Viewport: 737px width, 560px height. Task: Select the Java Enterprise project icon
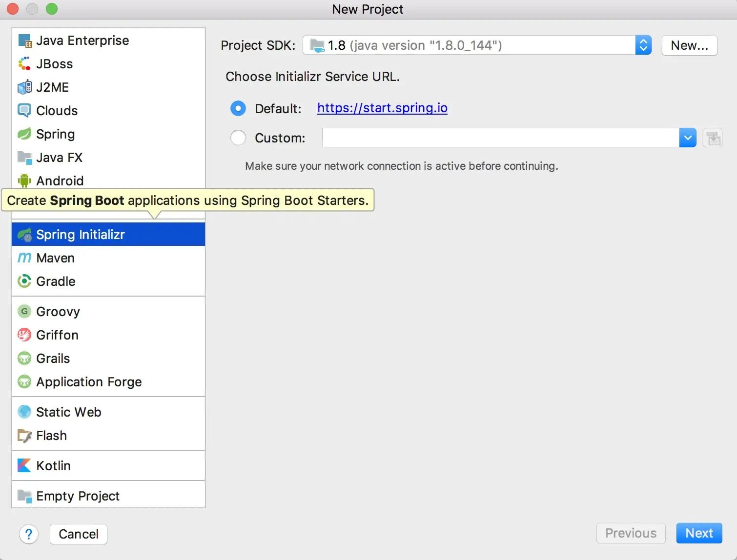click(25, 40)
